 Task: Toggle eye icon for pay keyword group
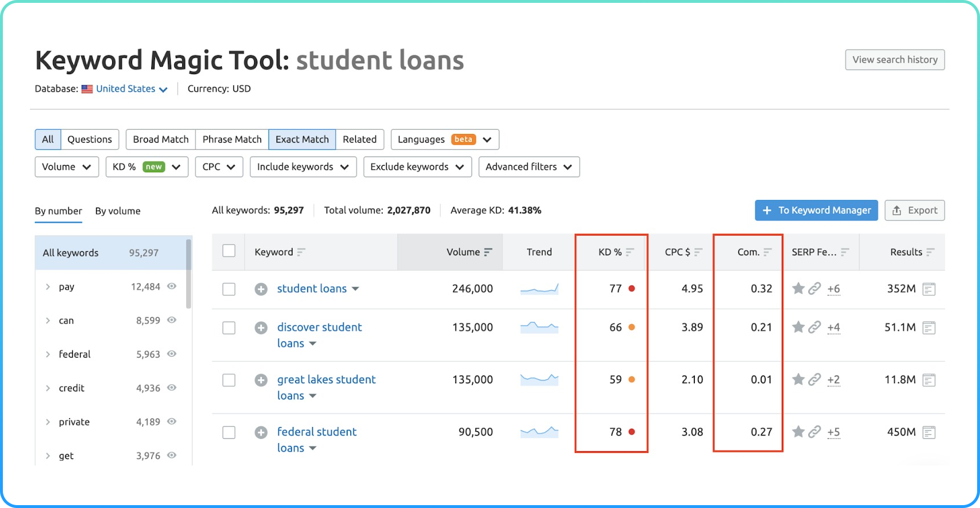point(171,286)
